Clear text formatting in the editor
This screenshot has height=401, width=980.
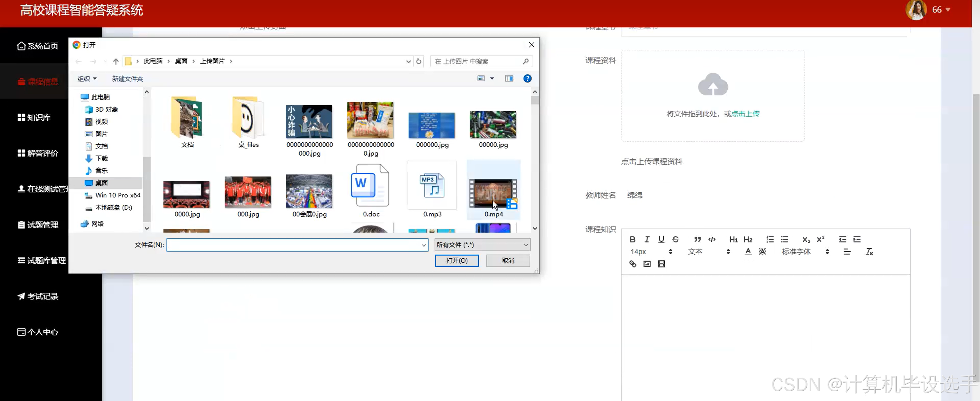(869, 251)
